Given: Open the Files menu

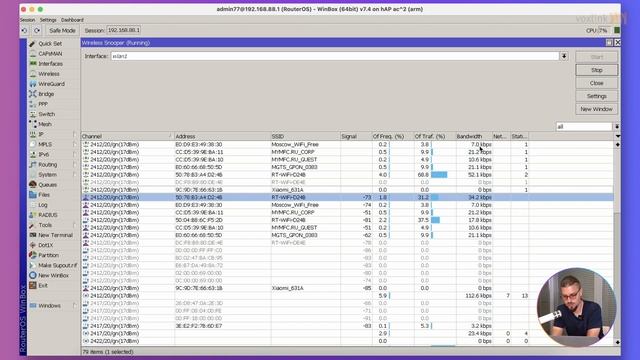Looking at the screenshot, I should point(44,195).
